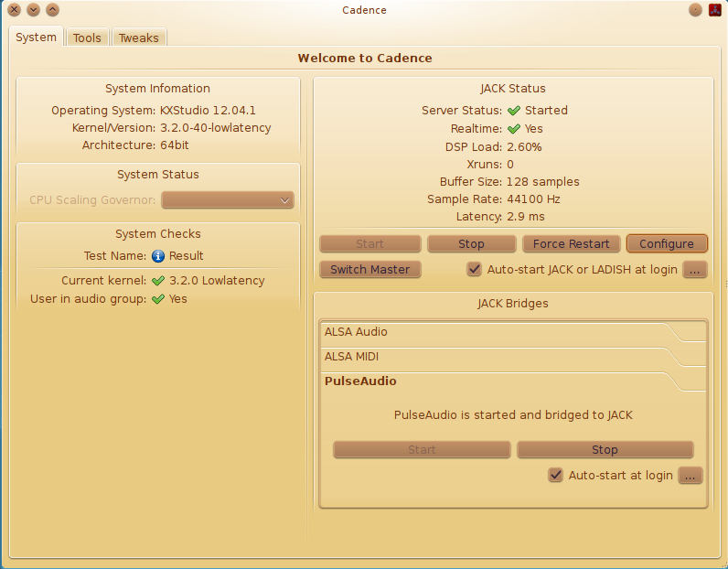
Task: Click the Server Status green checkmark icon
Action: tap(513, 111)
